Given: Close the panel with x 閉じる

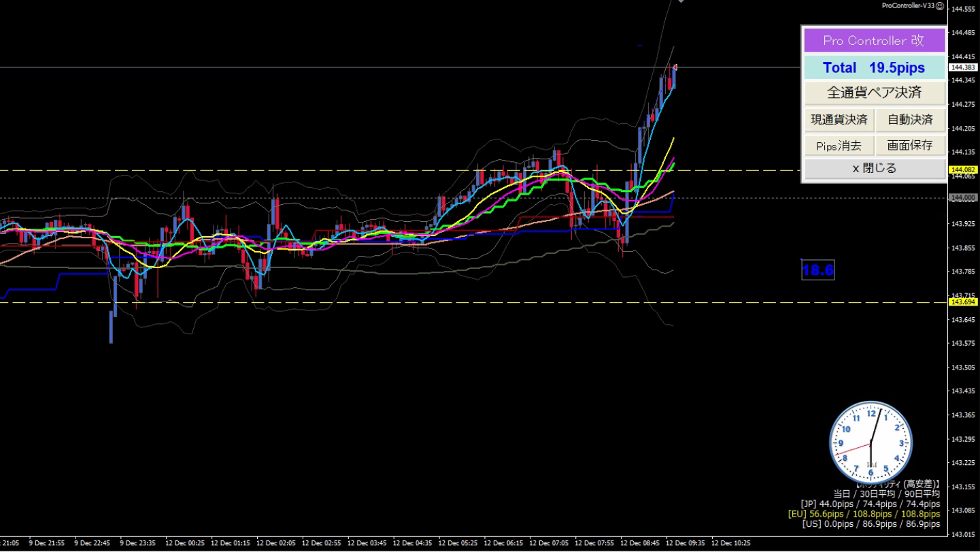Looking at the screenshot, I should point(874,168).
